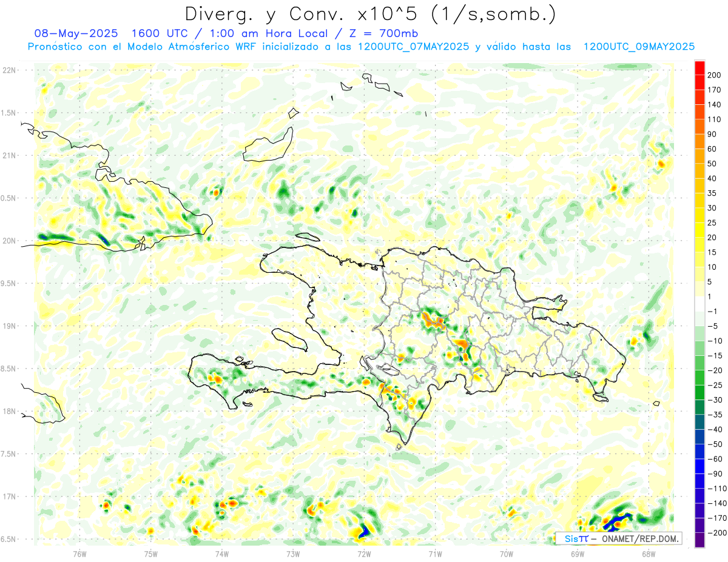Click the 20N latitude label
Screen dimensions: 728x562
pyautogui.click(x=8, y=241)
